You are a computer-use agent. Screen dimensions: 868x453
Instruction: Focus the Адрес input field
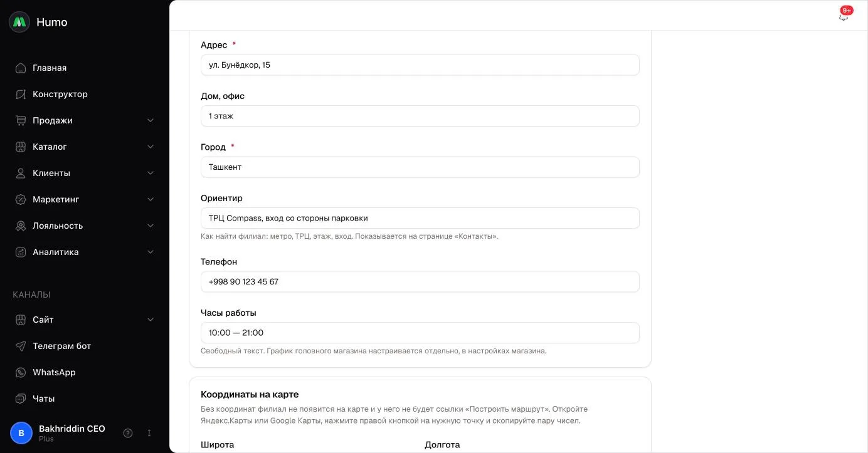tap(420, 65)
